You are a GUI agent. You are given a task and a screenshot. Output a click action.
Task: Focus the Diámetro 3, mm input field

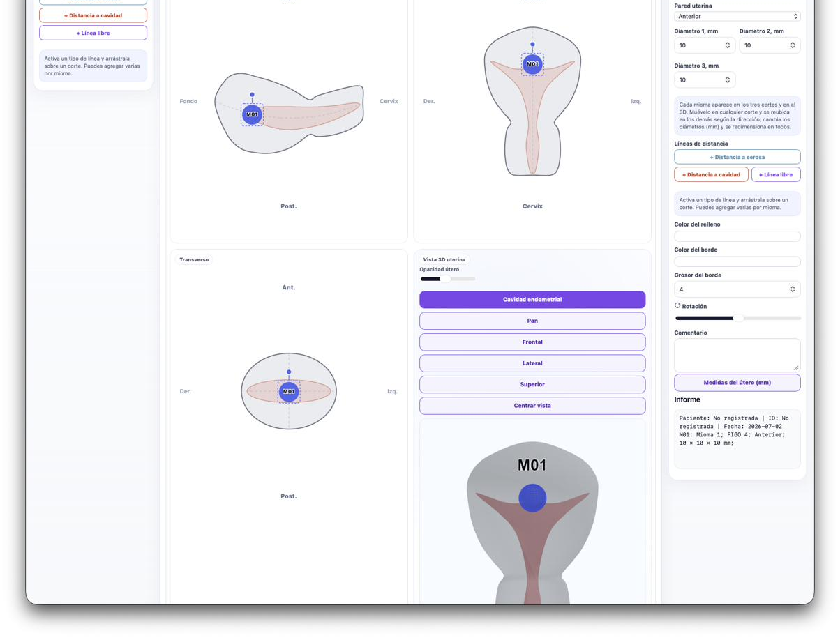[704, 80]
